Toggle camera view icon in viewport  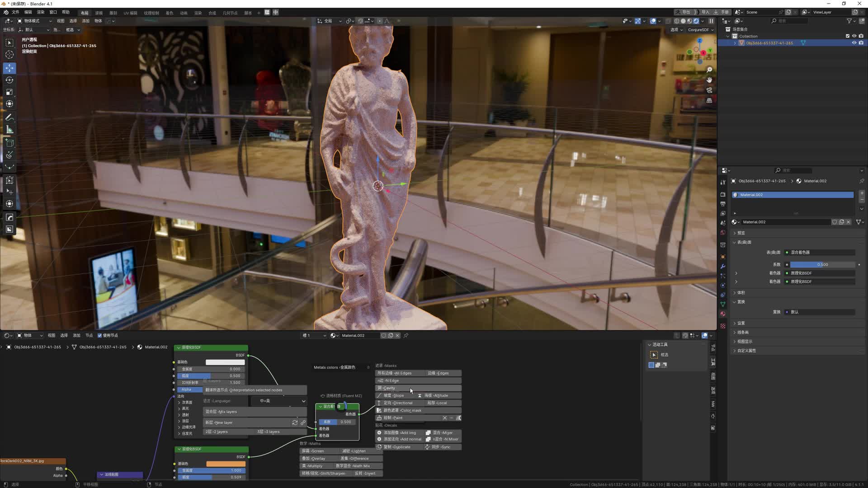(709, 90)
